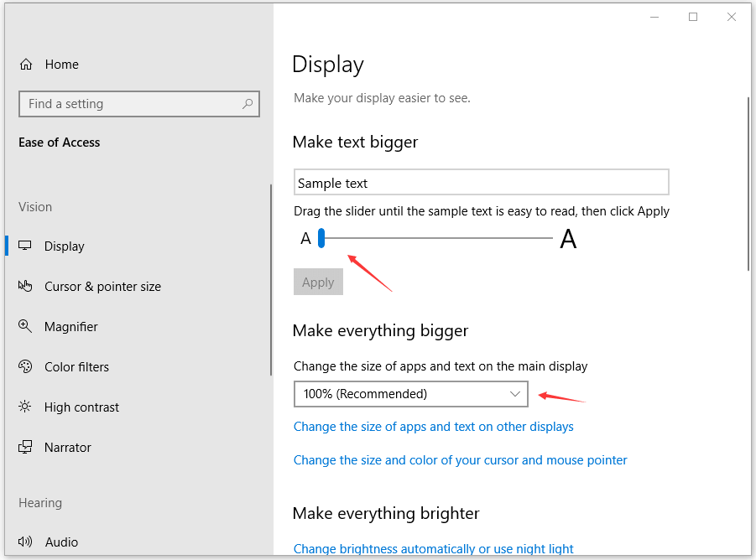
Task: Click the High contrast sun icon
Action: click(x=26, y=407)
